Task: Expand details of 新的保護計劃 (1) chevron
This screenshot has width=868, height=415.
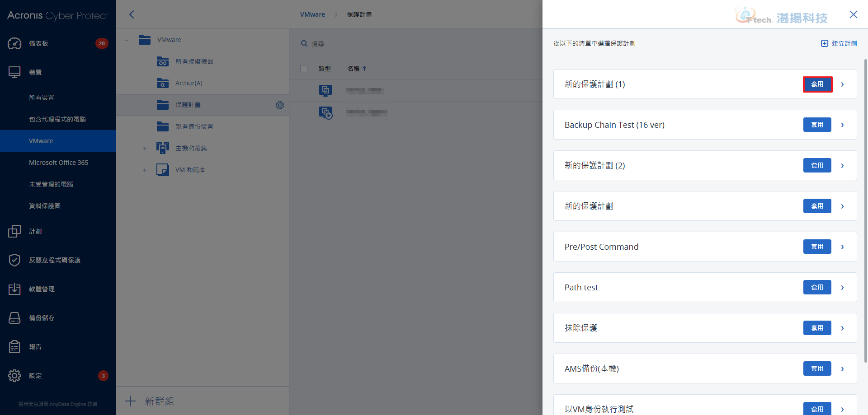Action: pyautogui.click(x=843, y=84)
